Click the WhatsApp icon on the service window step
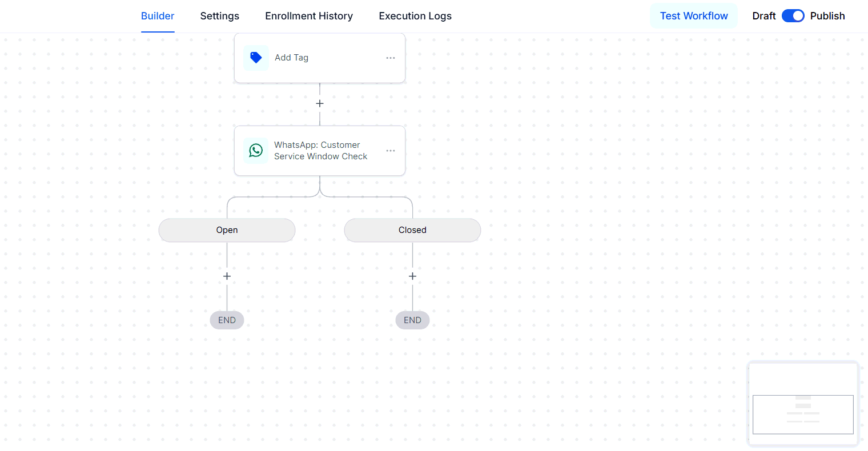The width and height of the screenshot is (868, 451). click(x=256, y=150)
